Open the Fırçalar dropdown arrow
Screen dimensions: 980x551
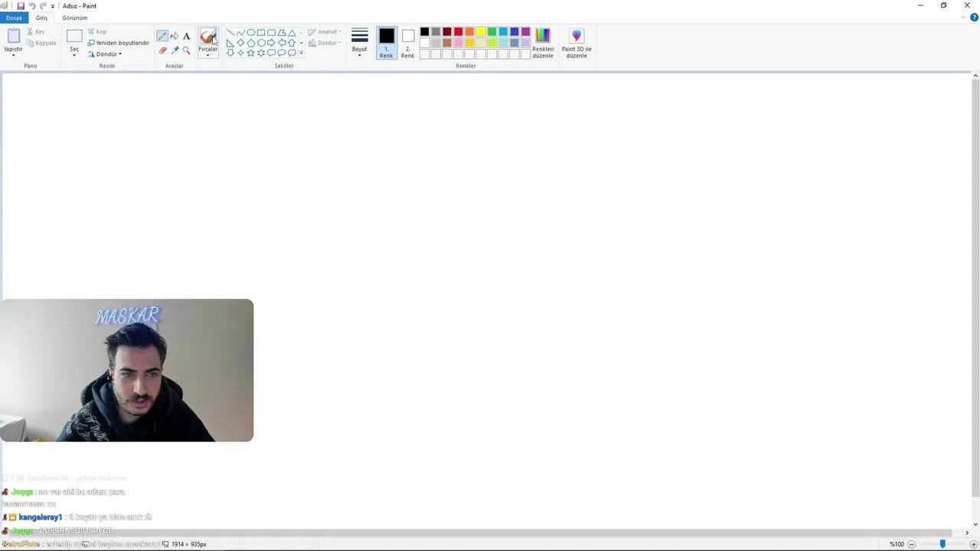coord(207,55)
